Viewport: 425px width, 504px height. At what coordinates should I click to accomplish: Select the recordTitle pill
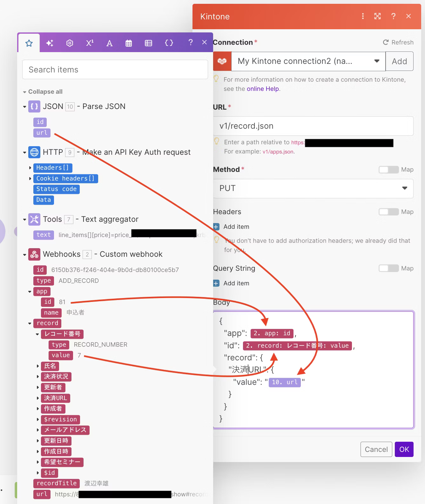(57, 483)
